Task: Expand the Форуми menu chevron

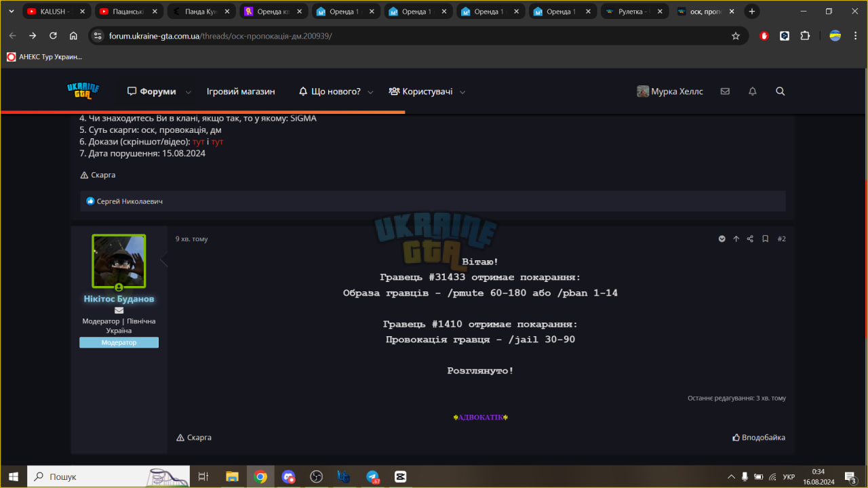Action: pos(189,92)
